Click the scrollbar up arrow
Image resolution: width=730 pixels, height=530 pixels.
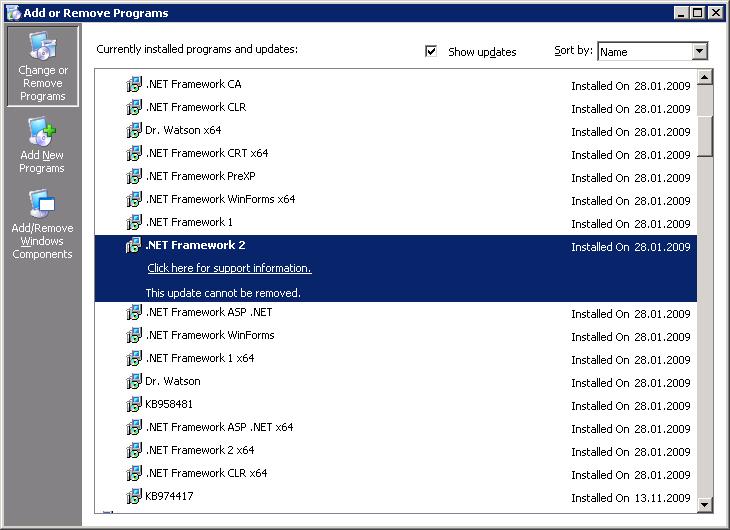(x=705, y=77)
